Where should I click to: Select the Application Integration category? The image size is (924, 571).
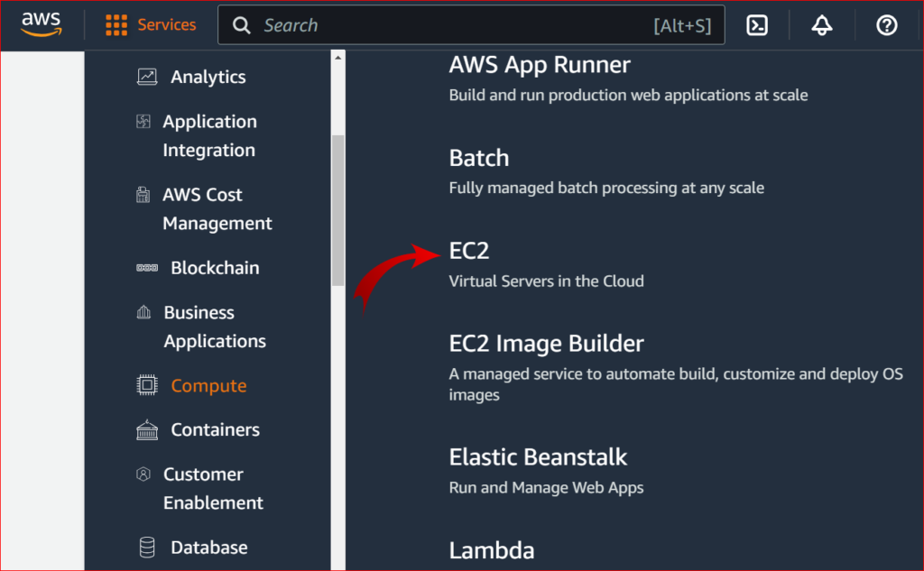coord(209,135)
